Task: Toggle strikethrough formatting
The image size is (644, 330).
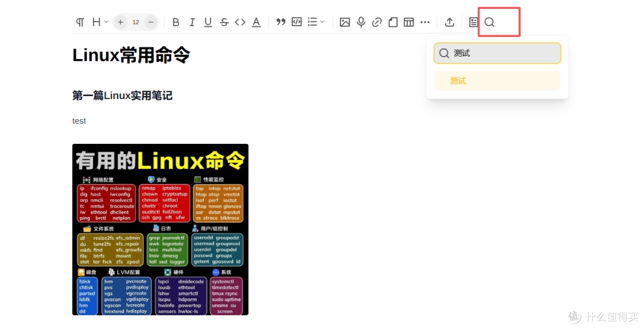Action: coord(224,22)
